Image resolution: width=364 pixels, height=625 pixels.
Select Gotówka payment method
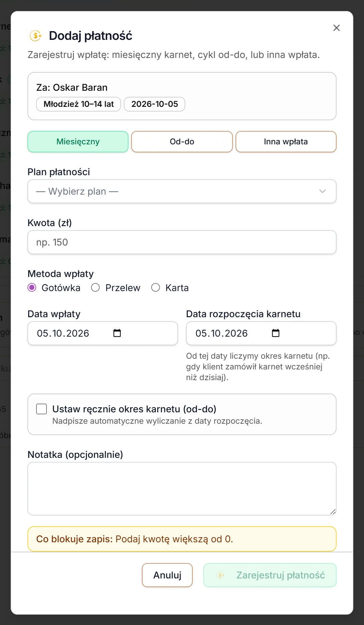click(x=32, y=288)
